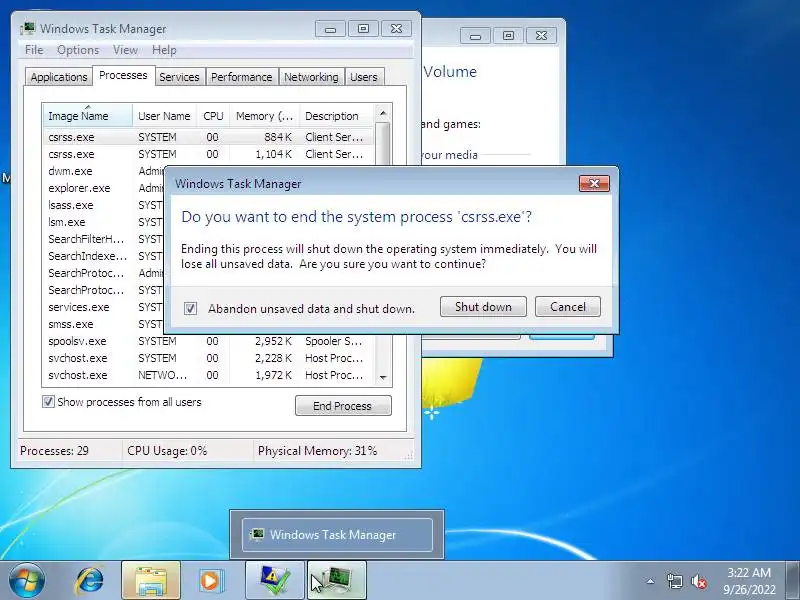
Task: Click the process list scrollbar thumb
Action: click(383, 144)
